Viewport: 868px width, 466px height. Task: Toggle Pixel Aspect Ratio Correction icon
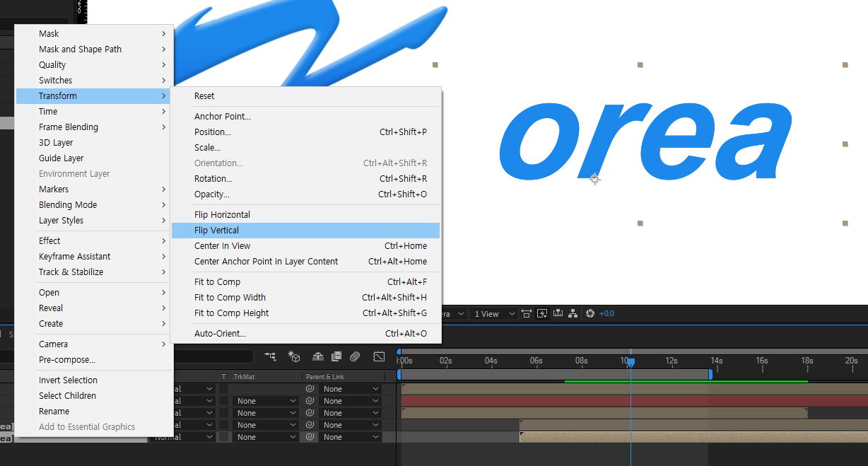tap(527, 314)
